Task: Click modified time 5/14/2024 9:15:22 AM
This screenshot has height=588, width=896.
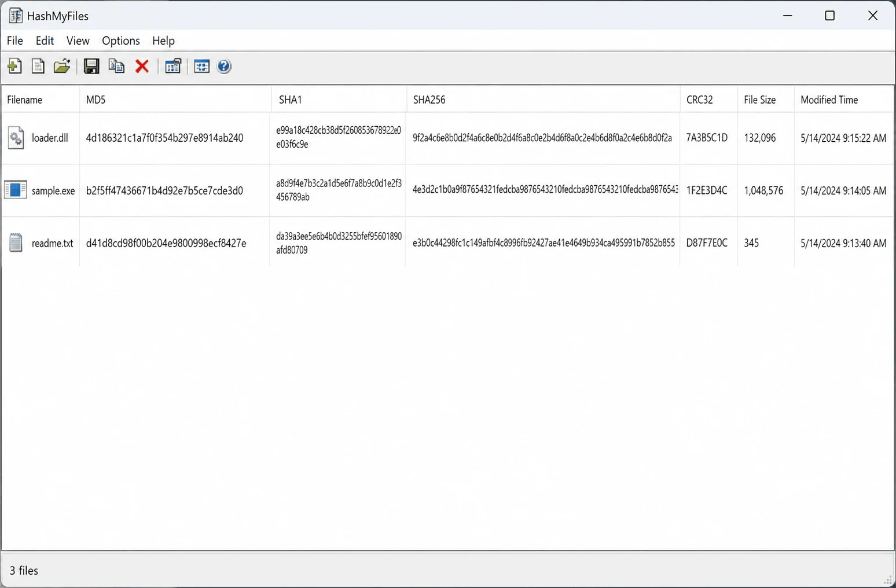Action: tap(843, 138)
